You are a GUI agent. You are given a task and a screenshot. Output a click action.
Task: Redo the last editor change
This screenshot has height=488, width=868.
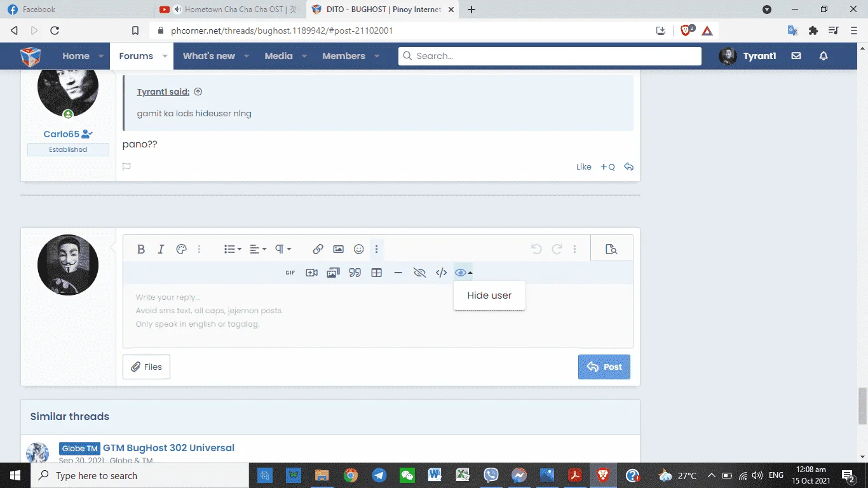pos(557,249)
